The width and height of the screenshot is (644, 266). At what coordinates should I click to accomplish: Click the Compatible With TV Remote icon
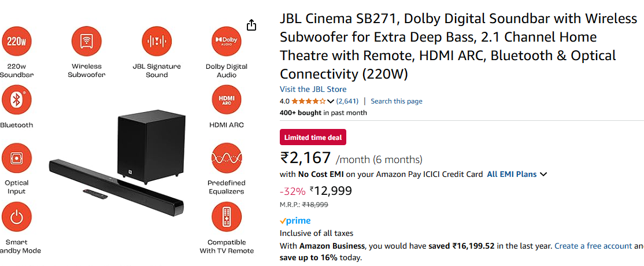tap(227, 217)
